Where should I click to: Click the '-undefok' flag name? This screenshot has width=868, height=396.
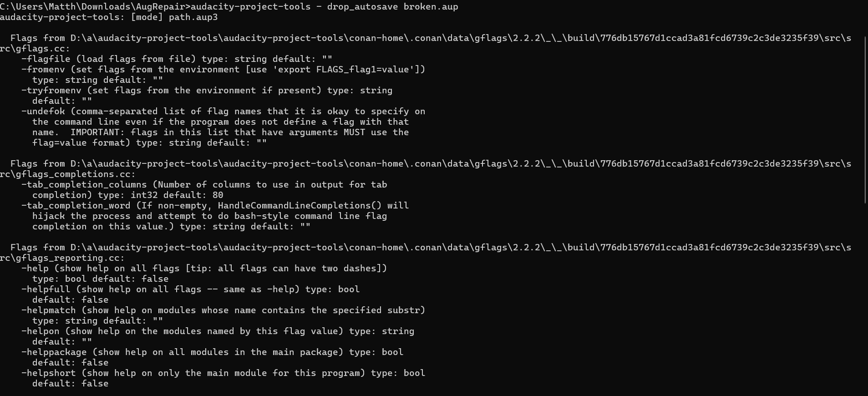click(x=43, y=112)
